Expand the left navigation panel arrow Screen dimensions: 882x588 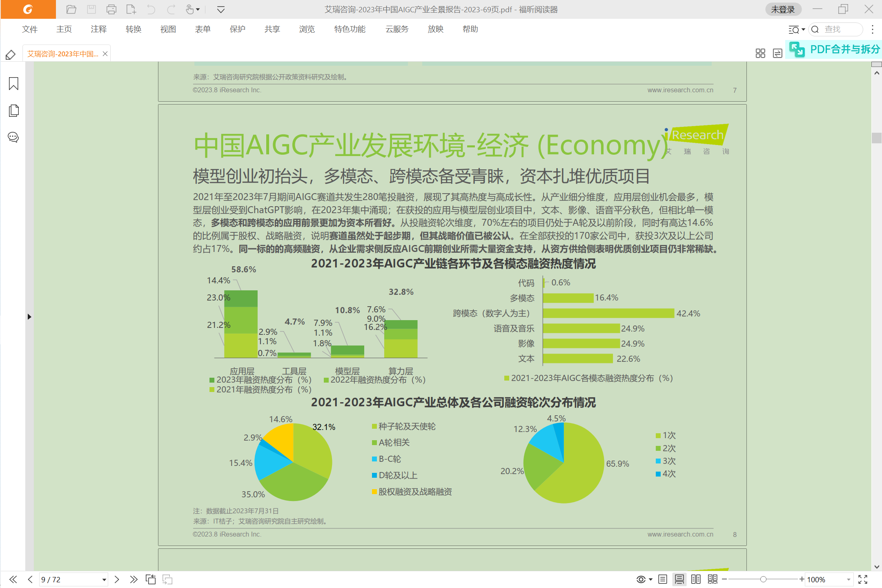(29, 316)
